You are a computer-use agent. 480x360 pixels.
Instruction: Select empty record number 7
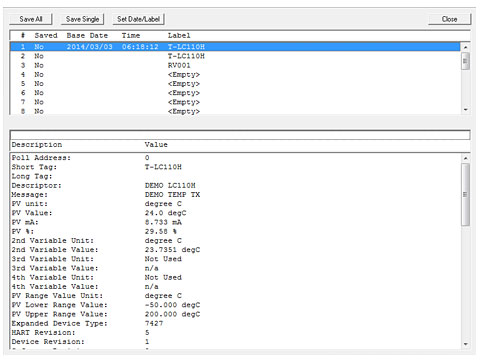[x=235, y=102]
